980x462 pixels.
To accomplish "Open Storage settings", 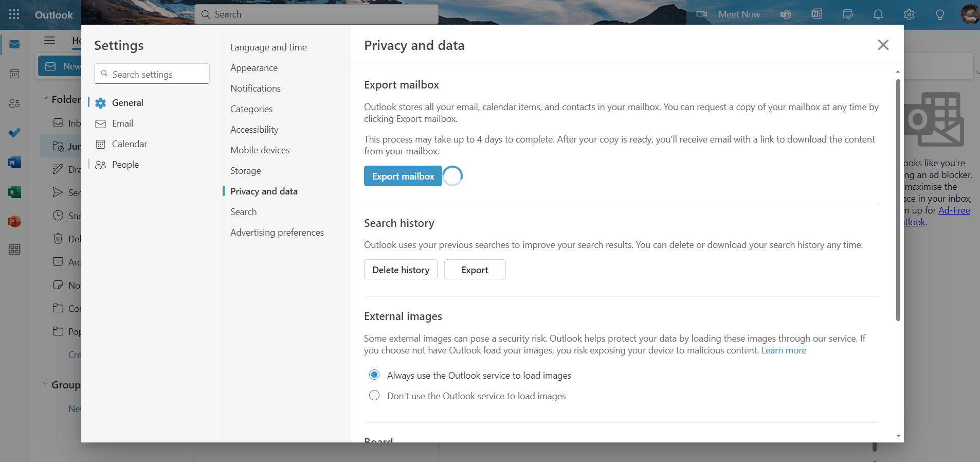I will (246, 171).
